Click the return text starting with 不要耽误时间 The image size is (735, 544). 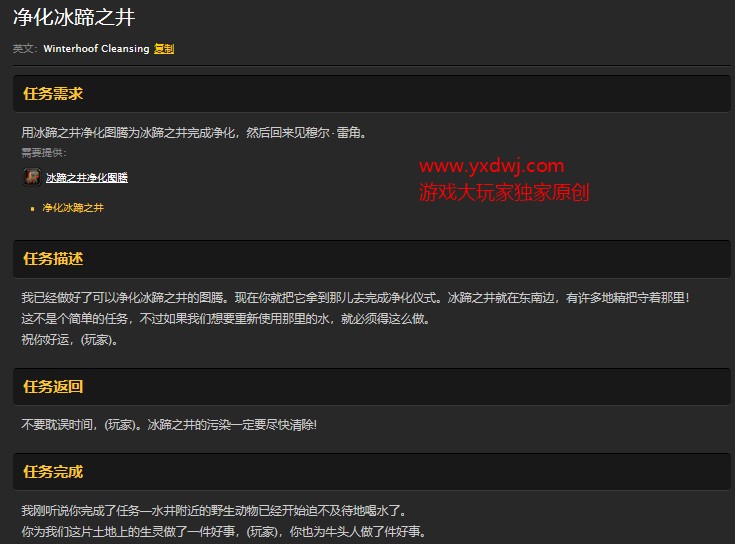pyautogui.click(x=169, y=425)
